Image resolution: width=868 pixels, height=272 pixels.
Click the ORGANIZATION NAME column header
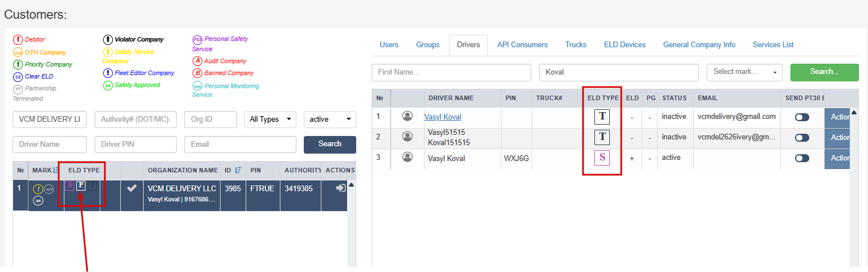coord(182,170)
